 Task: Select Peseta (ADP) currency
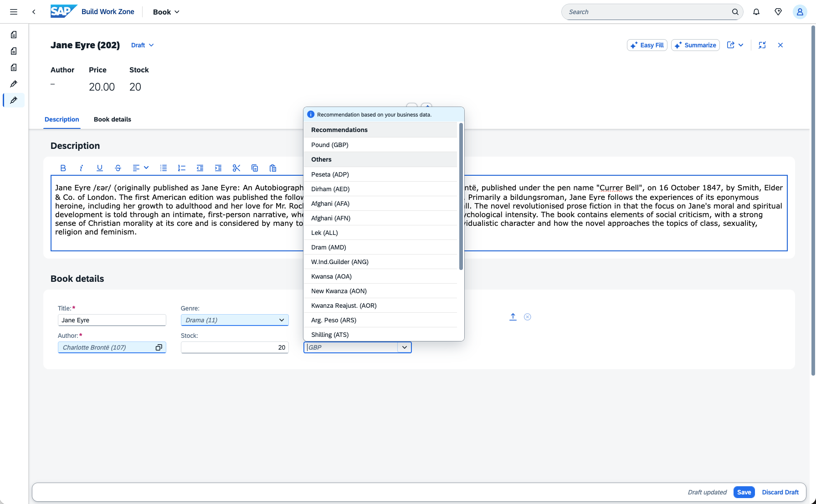(380, 174)
